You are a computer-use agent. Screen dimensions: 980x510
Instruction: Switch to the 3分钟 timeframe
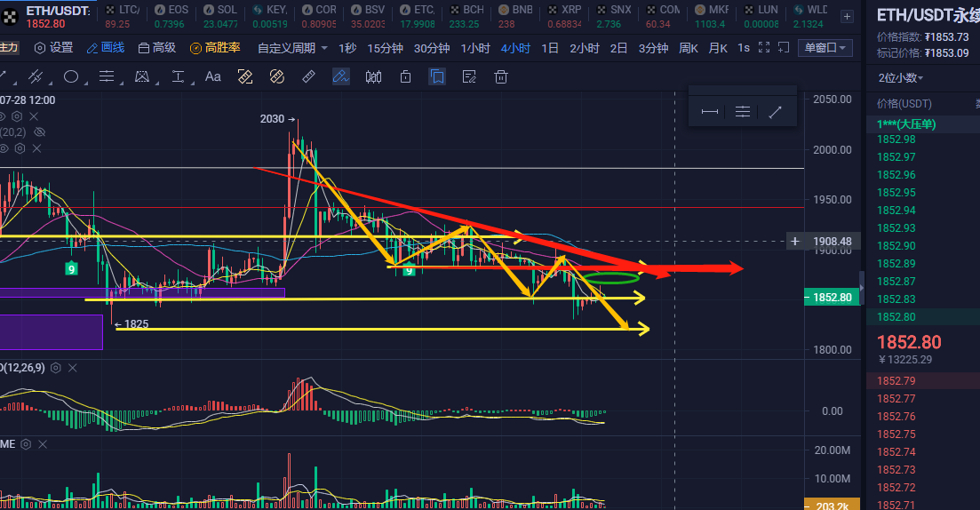click(x=653, y=47)
